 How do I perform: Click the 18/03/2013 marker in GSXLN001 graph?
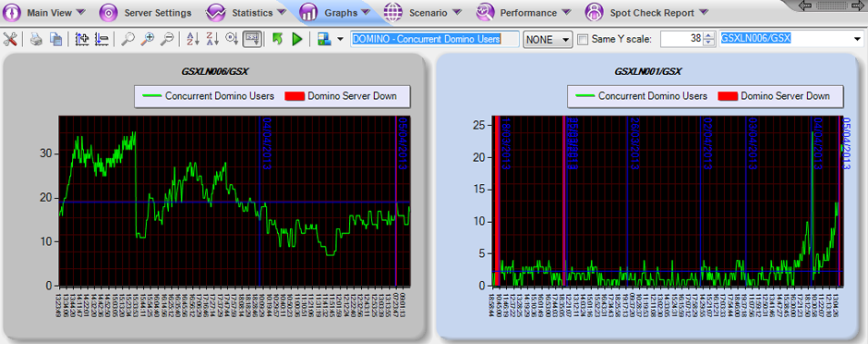click(506, 143)
